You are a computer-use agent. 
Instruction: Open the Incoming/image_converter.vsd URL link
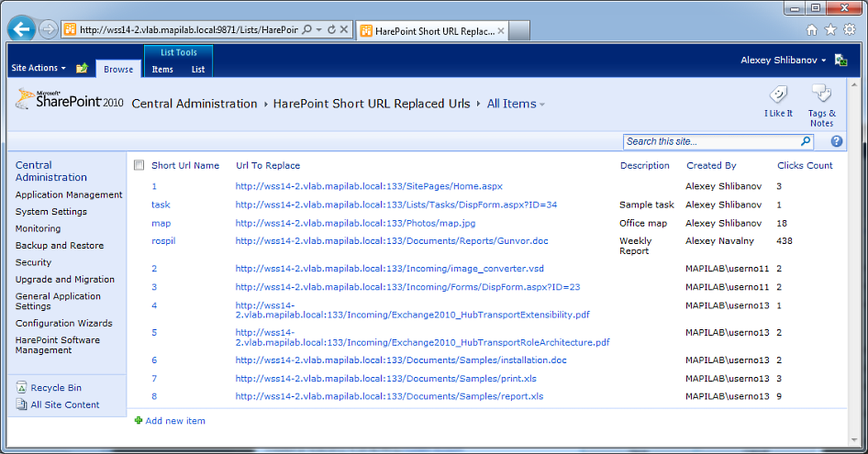pos(390,268)
